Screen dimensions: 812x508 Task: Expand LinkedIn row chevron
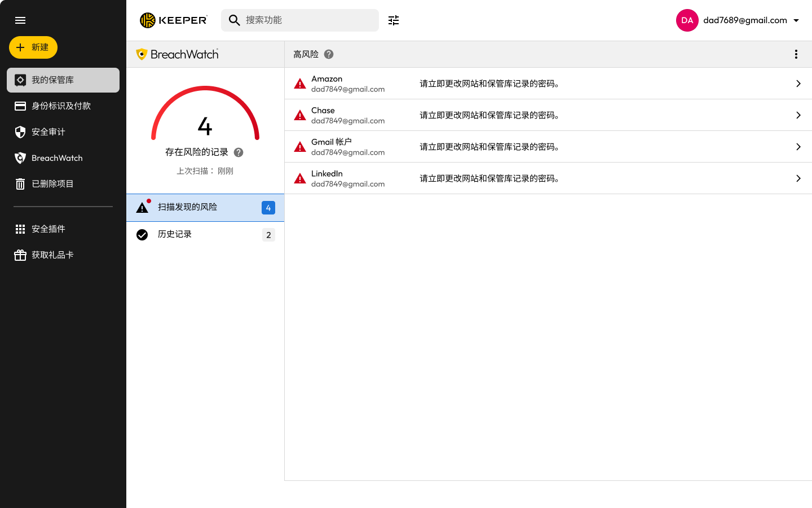[798, 178]
